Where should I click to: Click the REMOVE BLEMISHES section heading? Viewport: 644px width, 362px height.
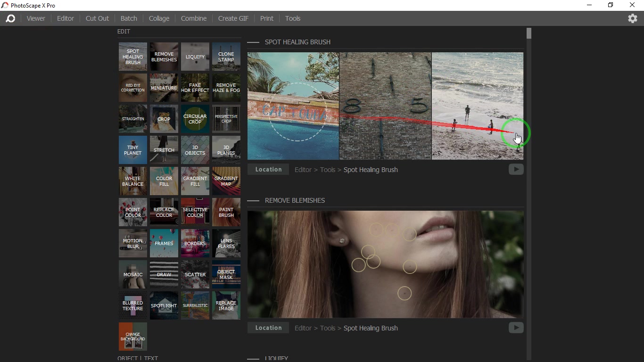pos(295,200)
